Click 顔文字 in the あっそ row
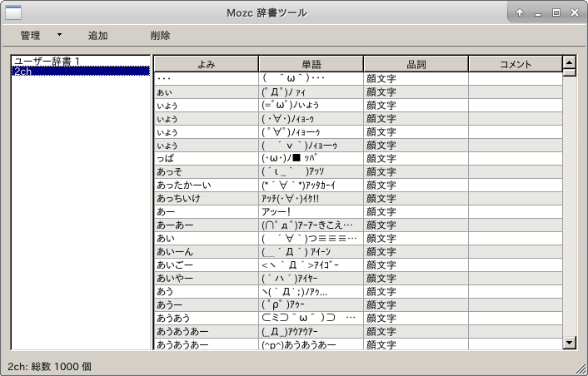588x376 pixels. click(x=416, y=172)
